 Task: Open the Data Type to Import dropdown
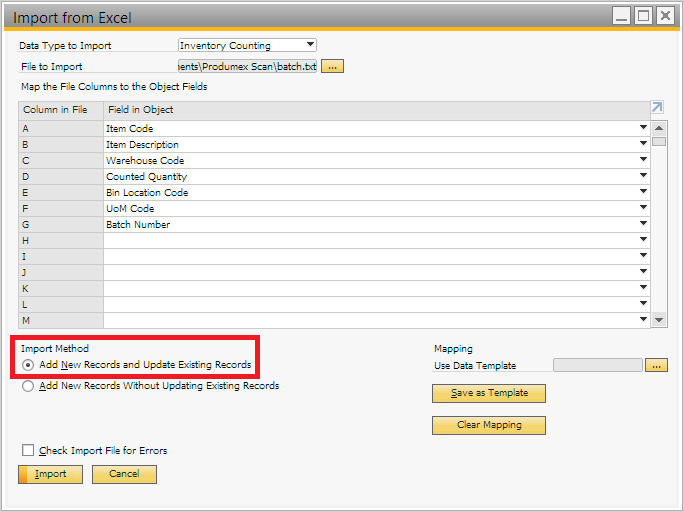(310, 45)
